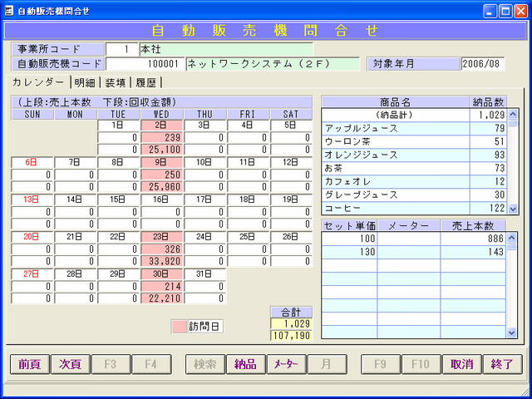Click the disabled 月 button

tap(327, 364)
